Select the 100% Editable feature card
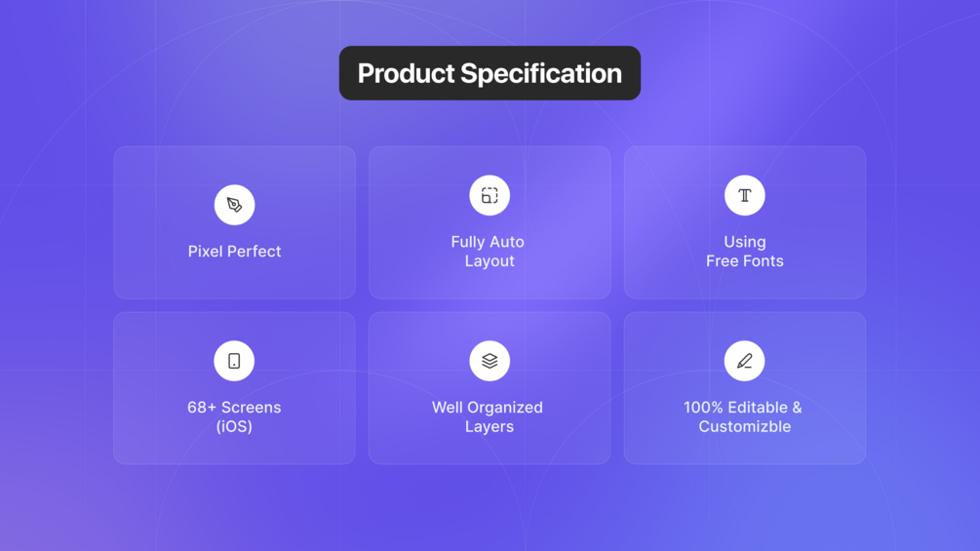This screenshot has width=980, height=551. pos(744,388)
